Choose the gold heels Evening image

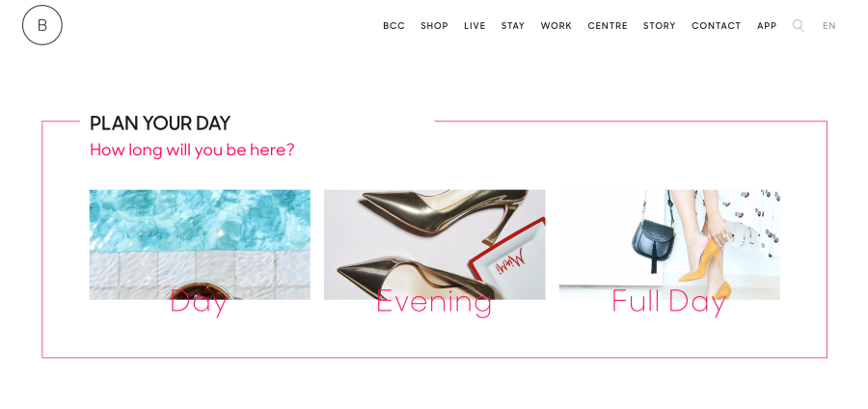[x=435, y=245]
